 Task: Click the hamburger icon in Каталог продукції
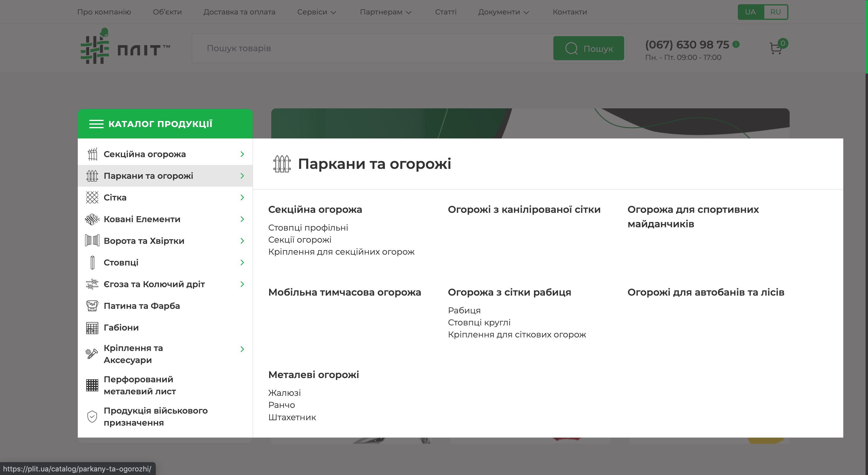(x=96, y=124)
